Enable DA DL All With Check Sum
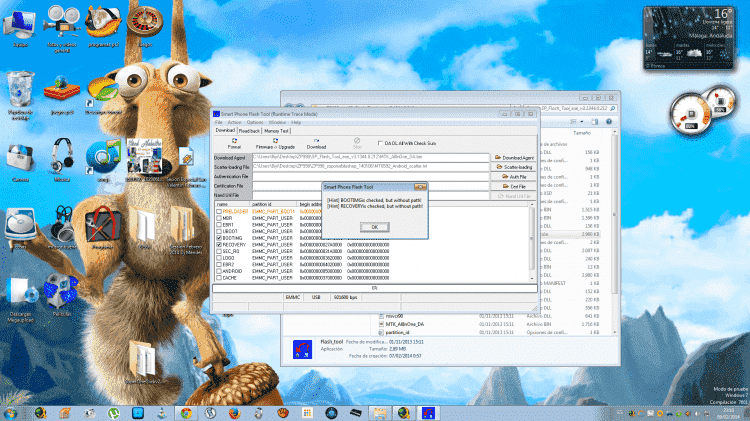 pyautogui.click(x=380, y=143)
